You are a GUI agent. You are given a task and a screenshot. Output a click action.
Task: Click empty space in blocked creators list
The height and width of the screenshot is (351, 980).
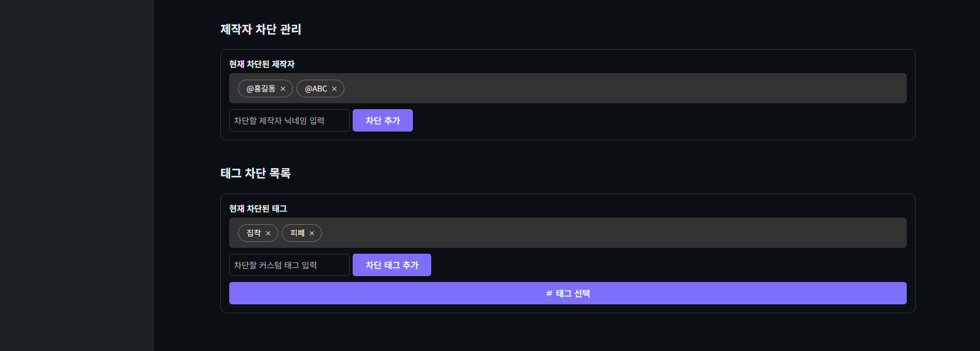[591, 88]
